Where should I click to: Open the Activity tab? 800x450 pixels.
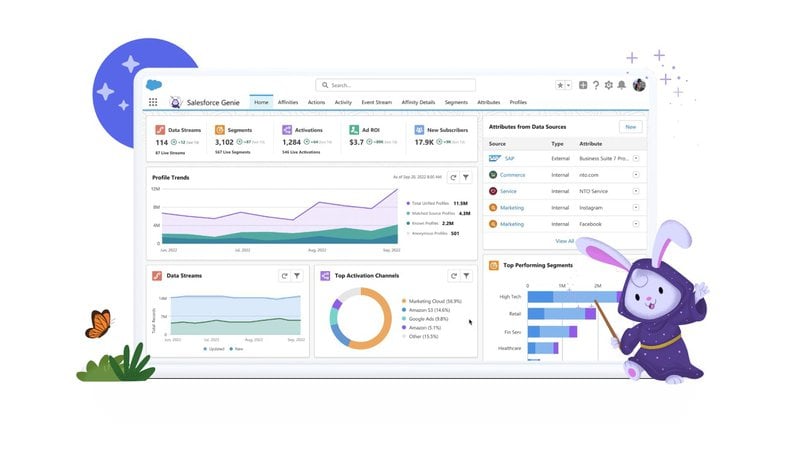click(343, 102)
